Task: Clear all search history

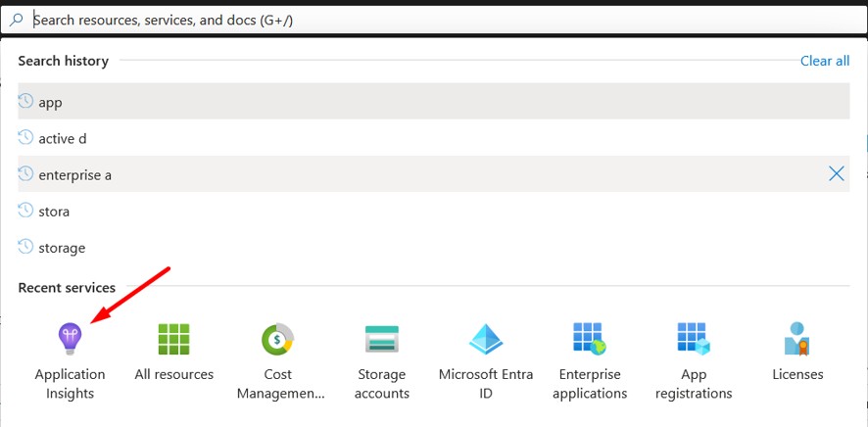Action: [x=825, y=61]
